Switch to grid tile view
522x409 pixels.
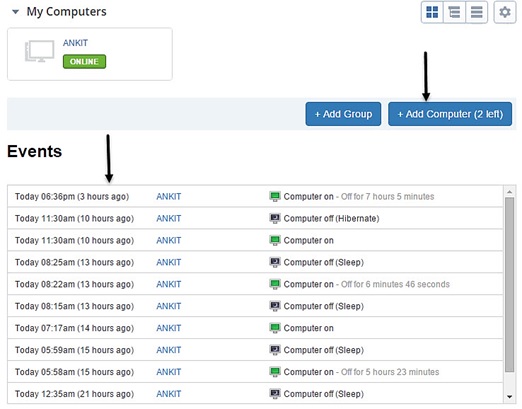click(x=432, y=12)
